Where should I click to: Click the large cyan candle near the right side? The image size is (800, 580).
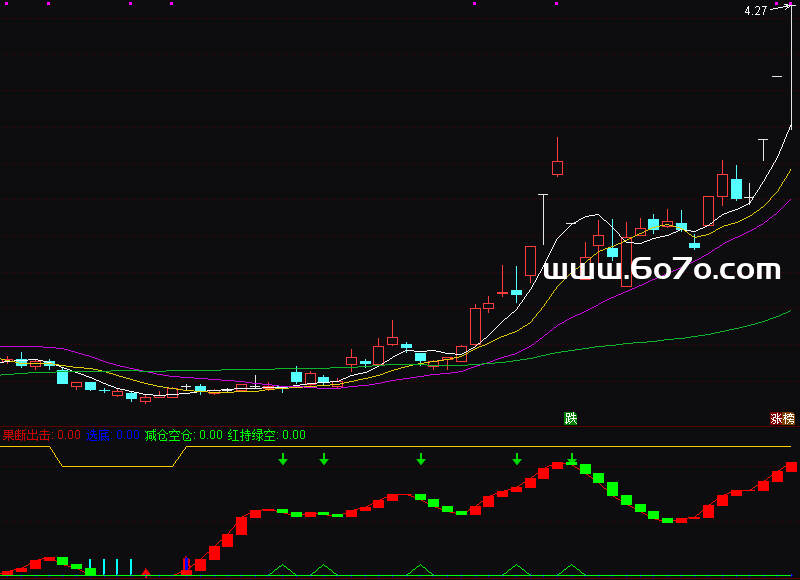737,189
